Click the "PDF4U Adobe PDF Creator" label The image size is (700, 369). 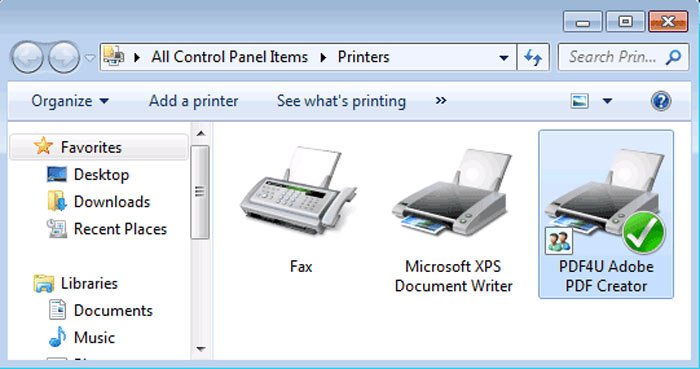(x=606, y=276)
